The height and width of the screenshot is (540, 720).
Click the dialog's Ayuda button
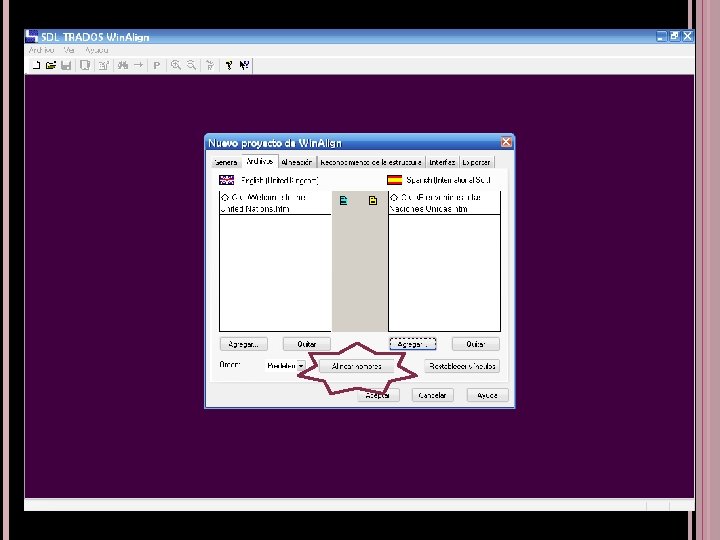pos(487,395)
